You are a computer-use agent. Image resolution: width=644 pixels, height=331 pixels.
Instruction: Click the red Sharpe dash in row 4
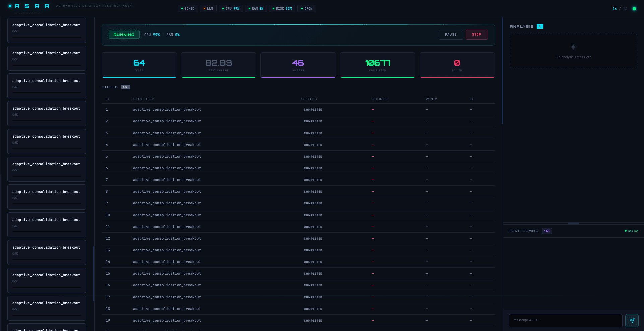tap(373, 145)
